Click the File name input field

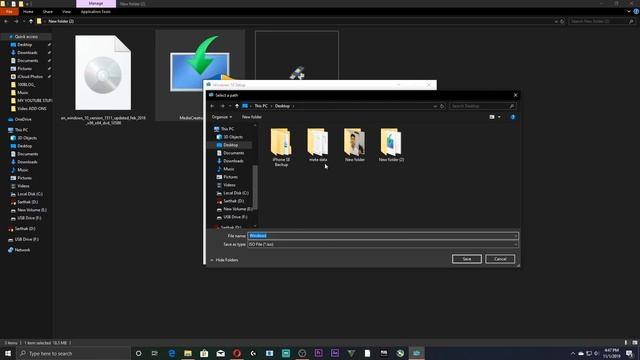click(383, 236)
